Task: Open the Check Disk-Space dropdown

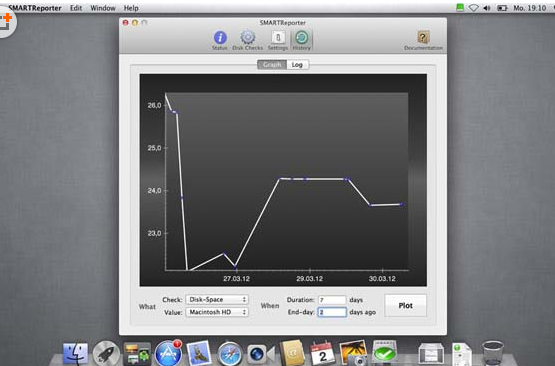Action: click(217, 299)
